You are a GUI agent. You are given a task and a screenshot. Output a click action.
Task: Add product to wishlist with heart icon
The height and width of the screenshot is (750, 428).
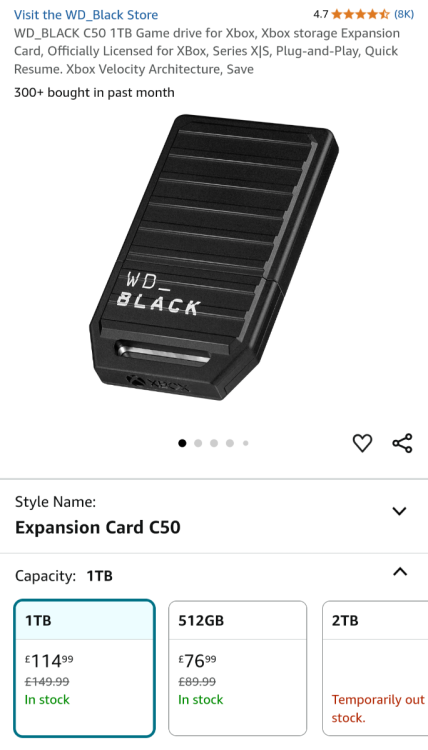pyautogui.click(x=362, y=443)
